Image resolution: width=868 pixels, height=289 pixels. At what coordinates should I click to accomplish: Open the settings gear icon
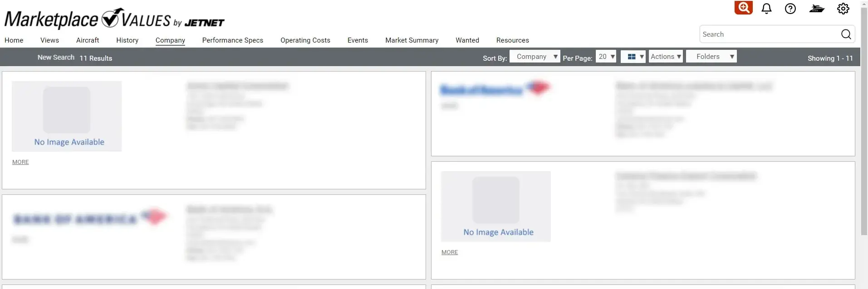pos(843,9)
